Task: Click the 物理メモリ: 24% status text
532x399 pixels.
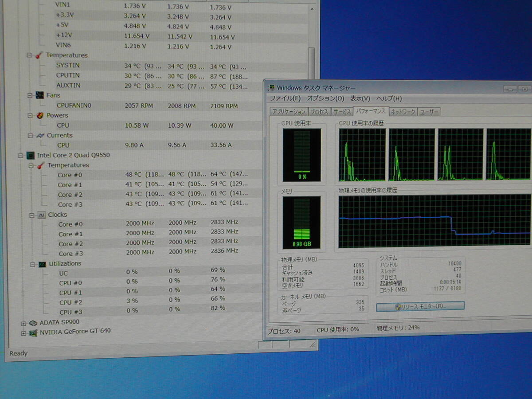Action: [x=398, y=328]
